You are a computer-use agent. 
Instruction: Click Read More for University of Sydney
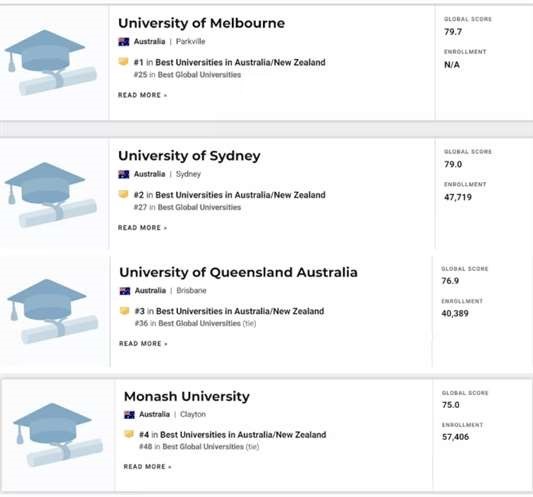[x=142, y=228]
